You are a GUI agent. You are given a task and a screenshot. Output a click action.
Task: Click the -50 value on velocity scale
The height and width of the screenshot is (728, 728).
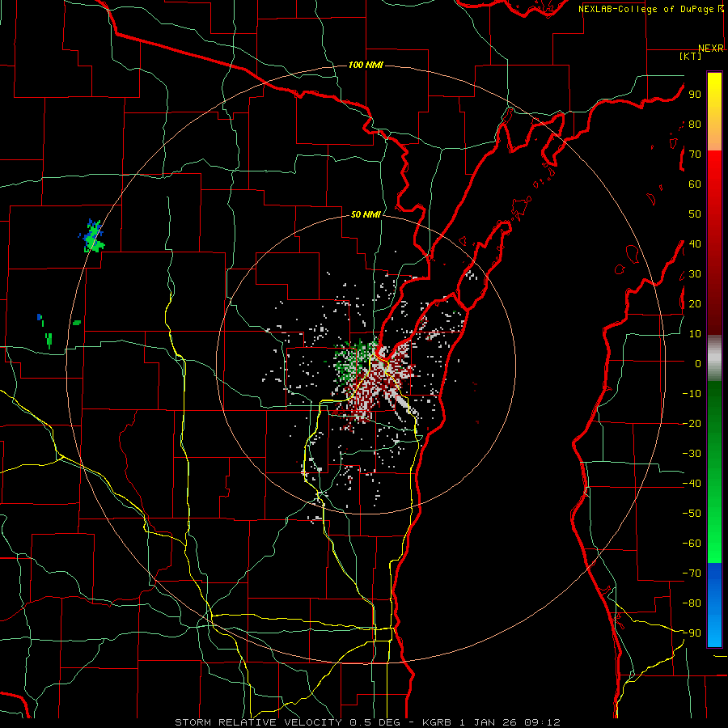pyautogui.click(x=692, y=514)
